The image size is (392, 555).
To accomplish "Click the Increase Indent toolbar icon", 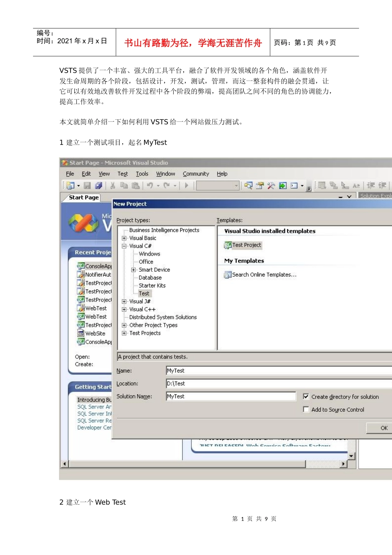I will (383, 186).
